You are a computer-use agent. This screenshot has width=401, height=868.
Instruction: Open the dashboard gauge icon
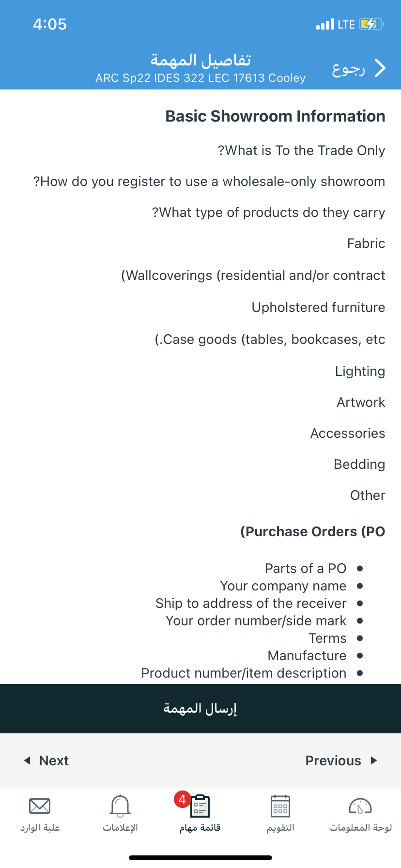point(360,806)
